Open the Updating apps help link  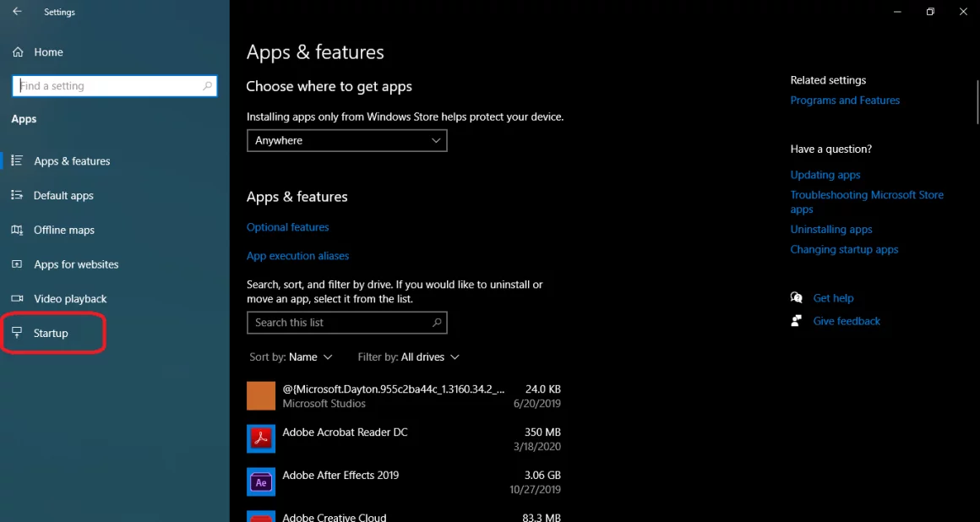pyautogui.click(x=825, y=175)
